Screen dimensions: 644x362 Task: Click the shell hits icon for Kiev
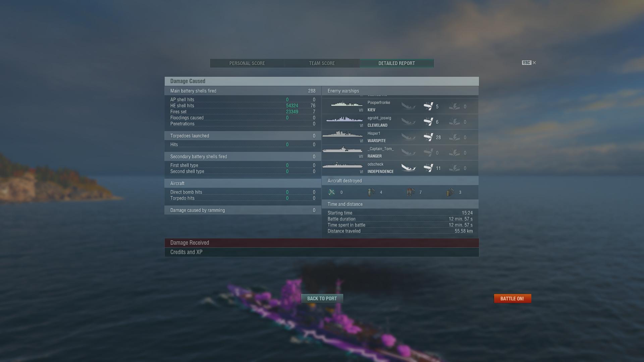428,106
